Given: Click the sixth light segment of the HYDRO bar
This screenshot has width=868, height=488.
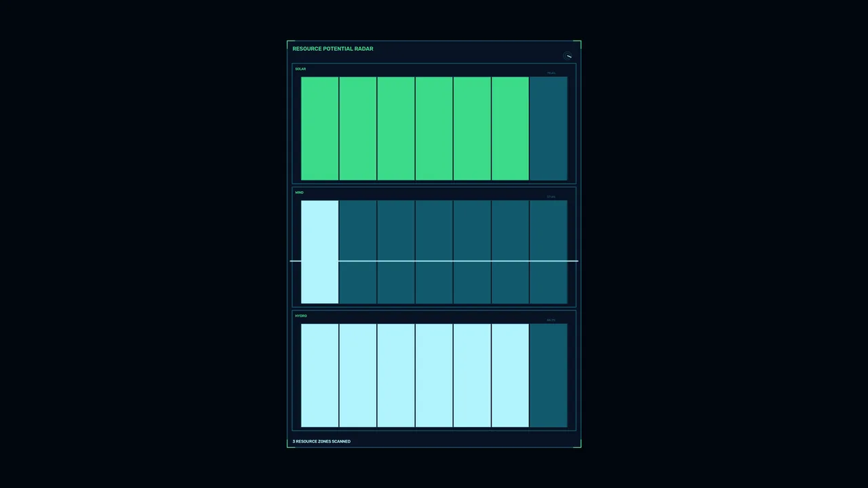Looking at the screenshot, I should pyautogui.click(x=510, y=375).
